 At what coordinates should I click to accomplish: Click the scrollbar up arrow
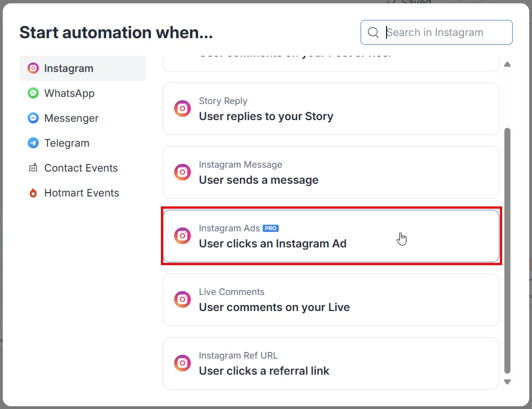pos(507,65)
